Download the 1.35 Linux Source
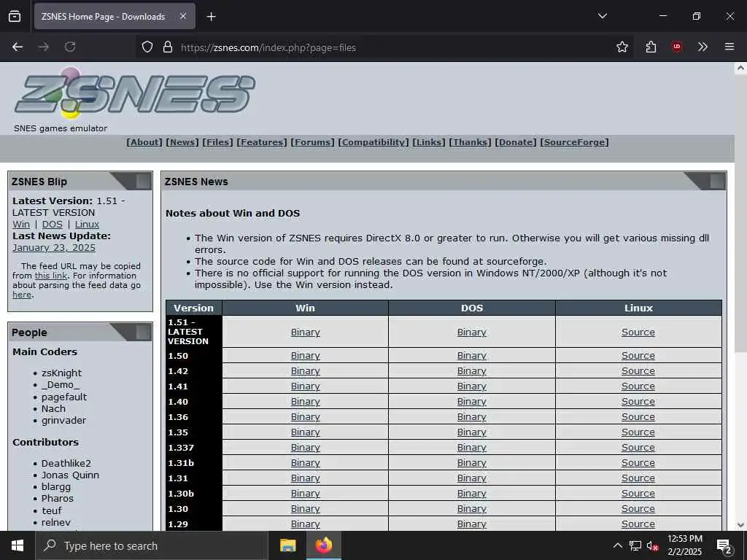The image size is (747, 560). click(x=638, y=432)
